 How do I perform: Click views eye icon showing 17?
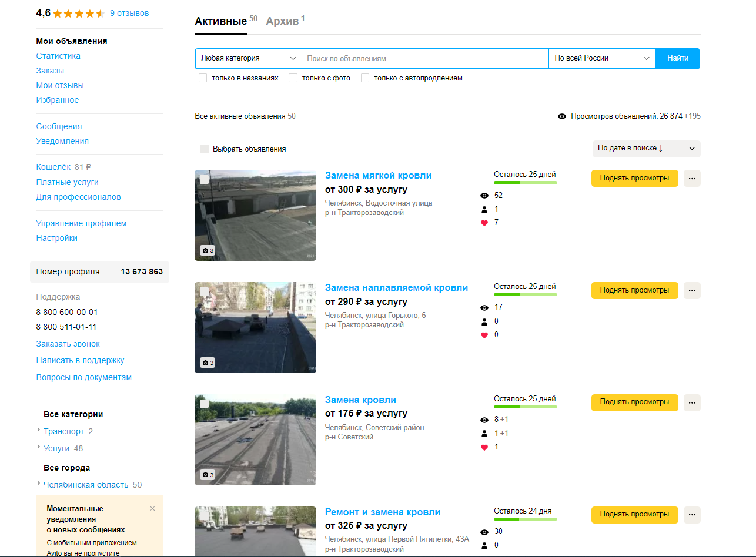[x=484, y=308]
